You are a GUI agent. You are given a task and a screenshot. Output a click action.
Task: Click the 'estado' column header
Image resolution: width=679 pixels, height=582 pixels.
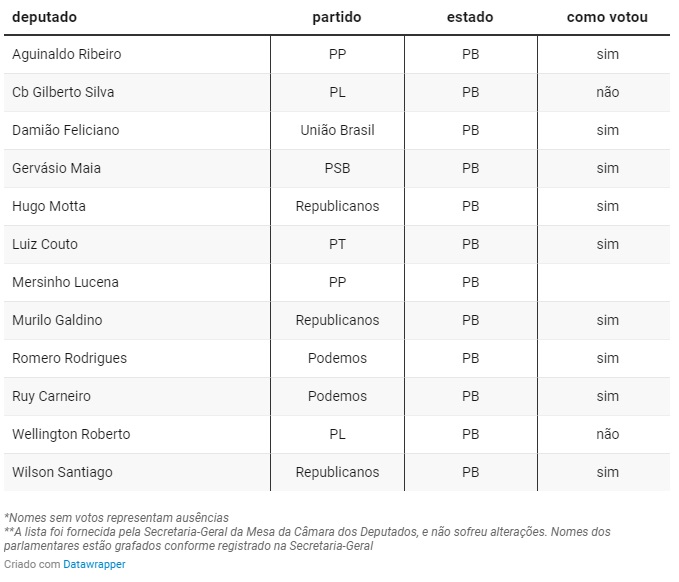(x=470, y=17)
